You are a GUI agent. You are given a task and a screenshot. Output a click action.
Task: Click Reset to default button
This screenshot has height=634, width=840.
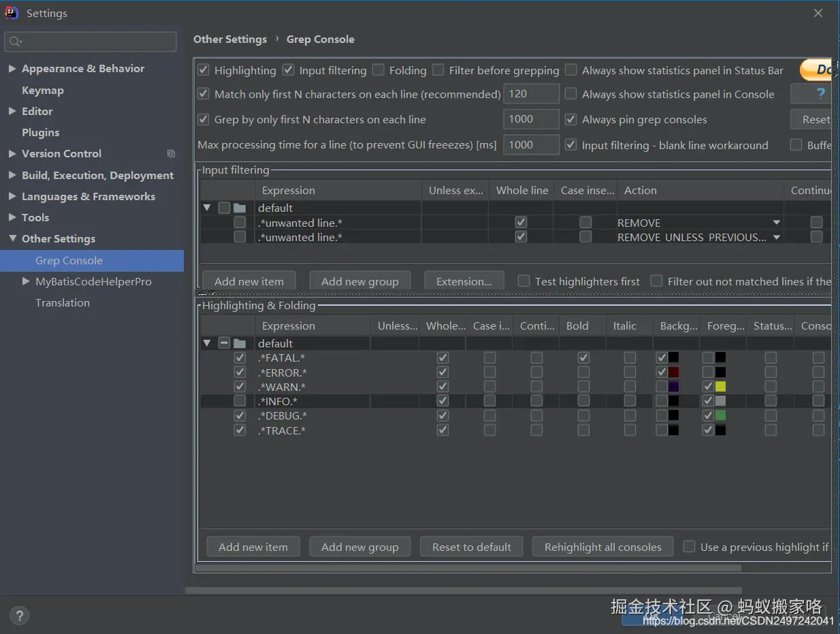[x=472, y=547]
